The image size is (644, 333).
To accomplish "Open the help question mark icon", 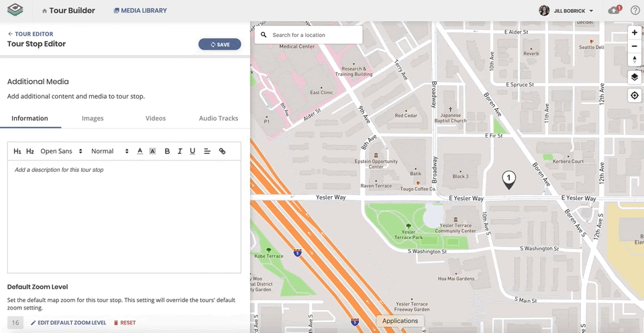I will [x=635, y=10].
